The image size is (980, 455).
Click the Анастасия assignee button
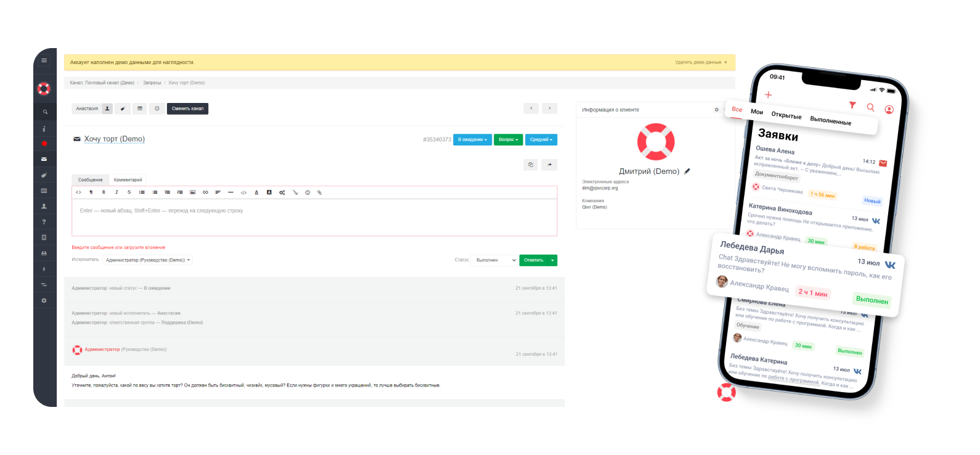pos(87,109)
